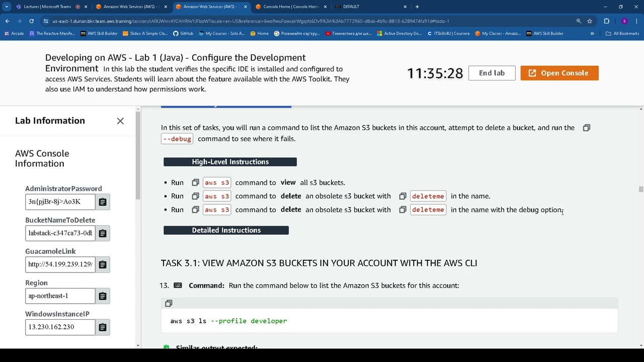
Task: Open the GitHub bookmark
Action: (183, 34)
